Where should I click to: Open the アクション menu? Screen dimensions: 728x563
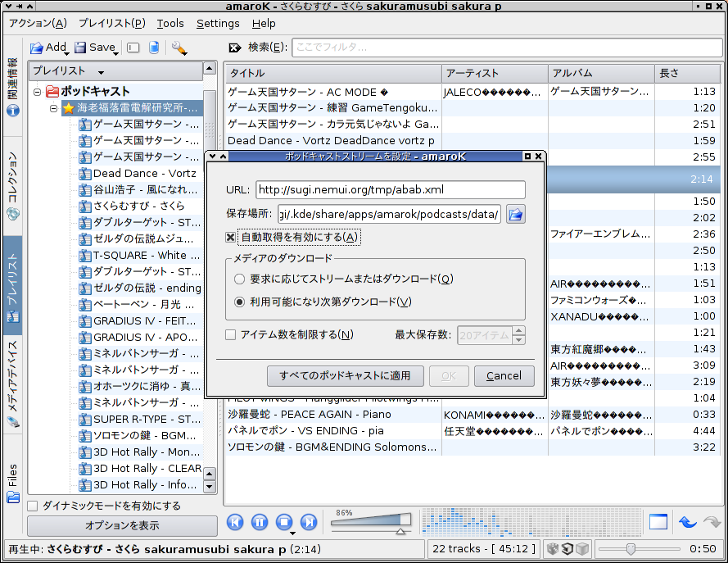point(38,23)
